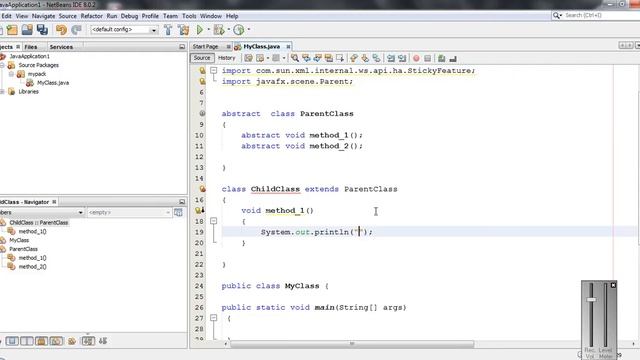
Task: Run the project with the green arrow
Action: coord(200,30)
